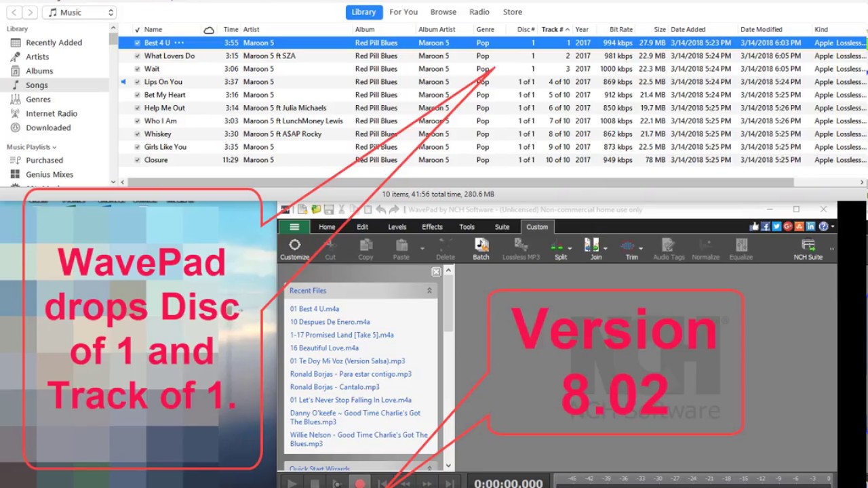Open Audio Tags editor icon

click(669, 249)
